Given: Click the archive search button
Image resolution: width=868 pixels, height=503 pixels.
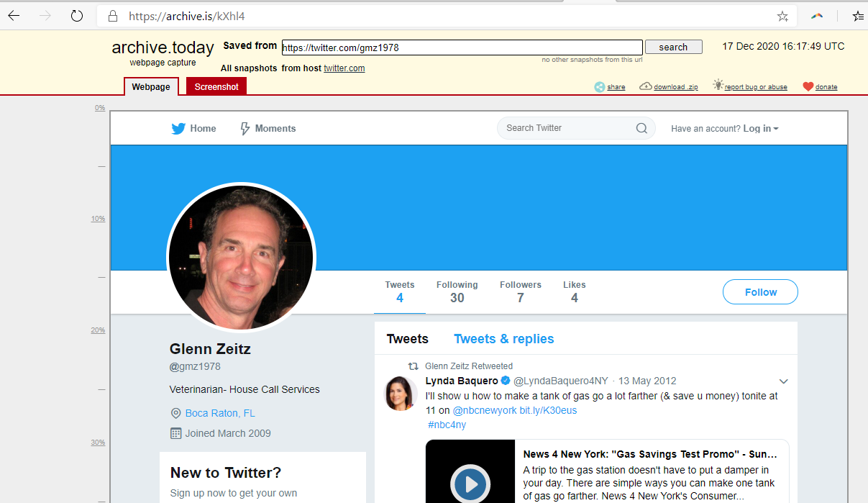Looking at the screenshot, I should [x=673, y=47].
